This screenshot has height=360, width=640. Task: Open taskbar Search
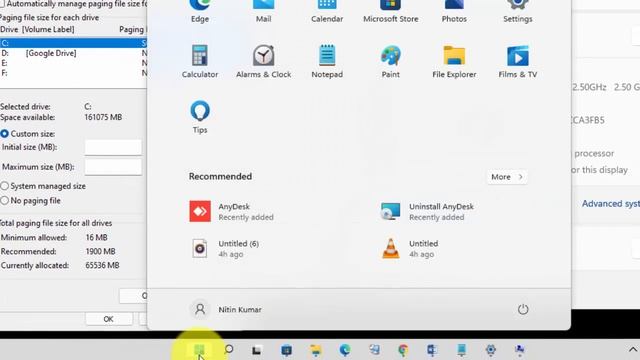click(x=229, y=350)
